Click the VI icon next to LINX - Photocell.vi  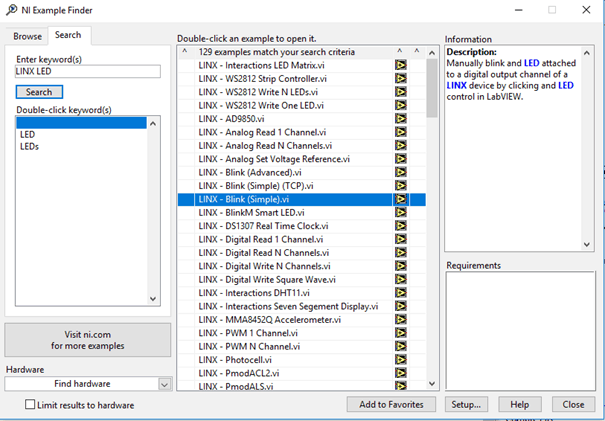[x=400, y=360]
